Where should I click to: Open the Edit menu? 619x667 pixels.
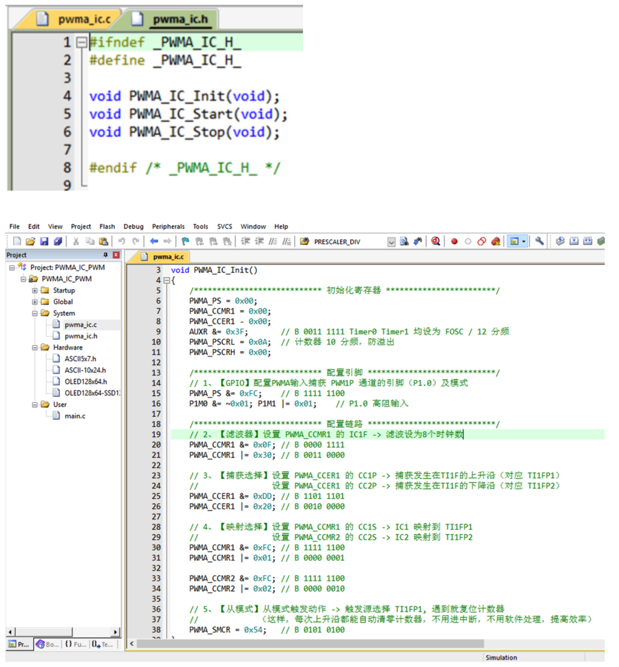coord(34,226)
